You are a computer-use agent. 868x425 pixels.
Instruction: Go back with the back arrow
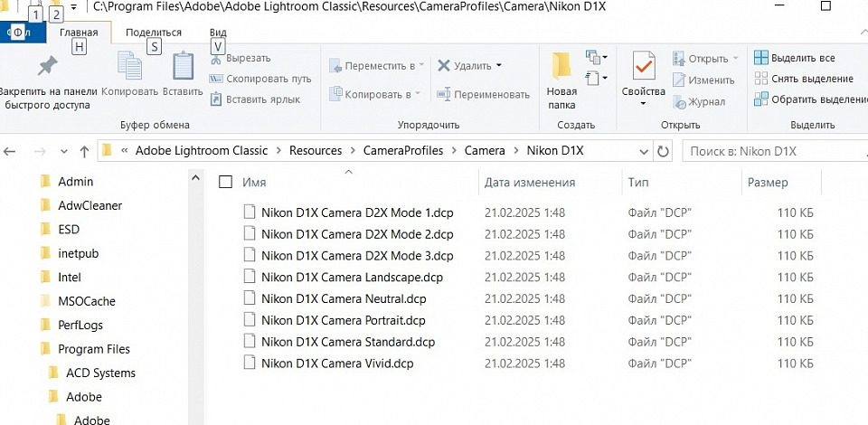(9, 151)
